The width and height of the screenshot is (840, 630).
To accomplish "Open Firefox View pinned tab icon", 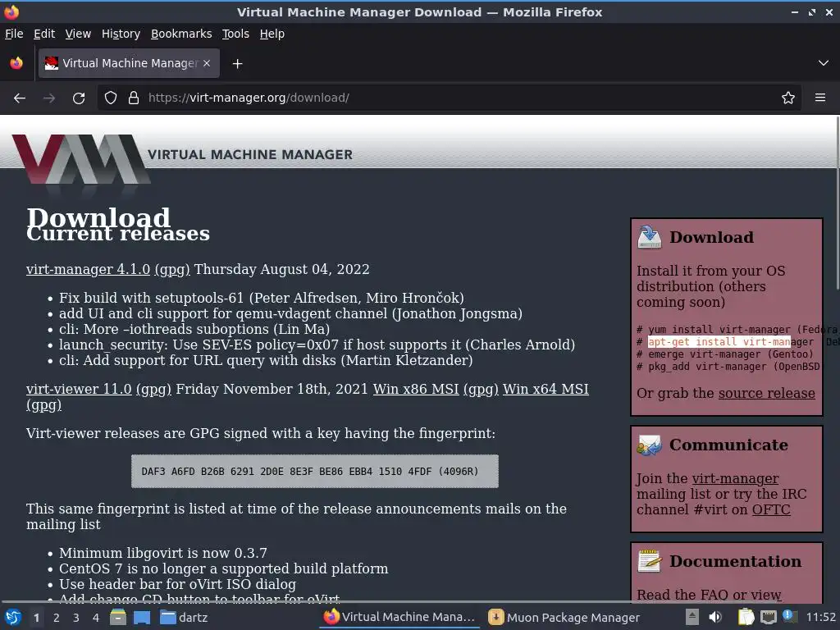I will click(16, 63).
